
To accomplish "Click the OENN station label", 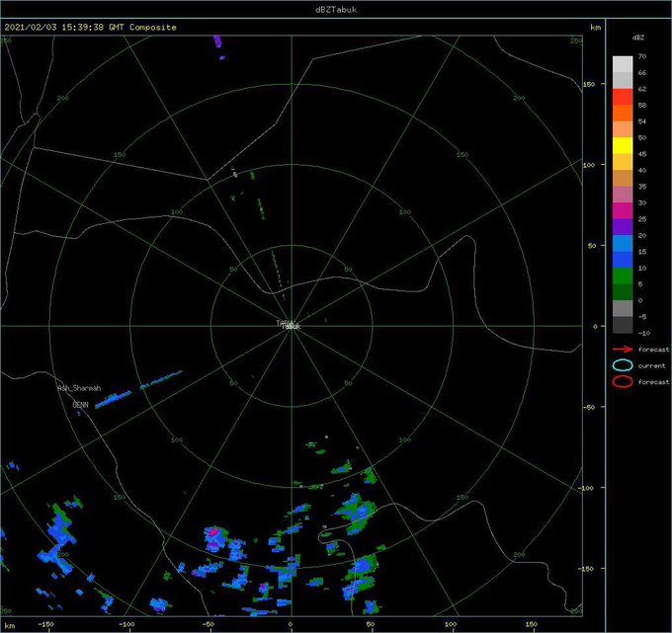I will (x=80, y=404).
